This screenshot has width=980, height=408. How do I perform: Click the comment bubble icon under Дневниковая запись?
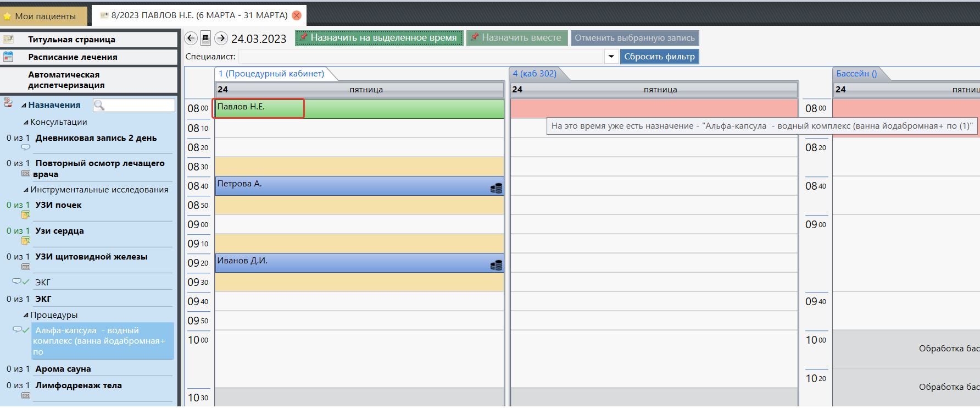coord(25,147)
